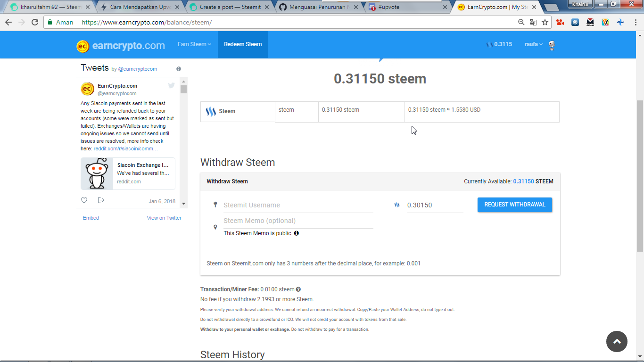Click the page vertical scrollbar thumb
This screenshot has height=362, width=644.
(640, 175)
